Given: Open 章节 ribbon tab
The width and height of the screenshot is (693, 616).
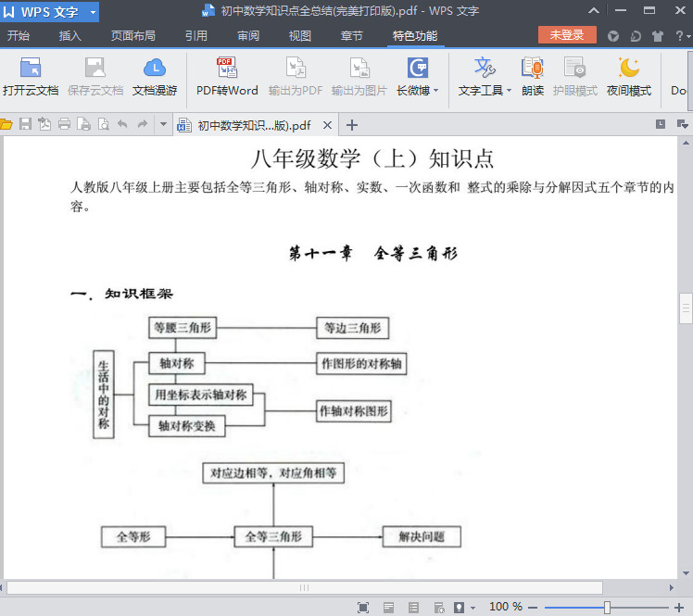Looking at the screenshot, I should click(x=352, y=36).
